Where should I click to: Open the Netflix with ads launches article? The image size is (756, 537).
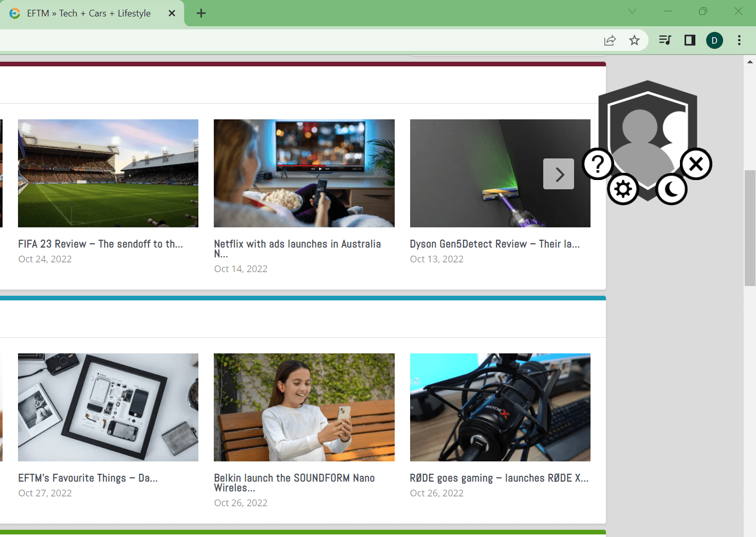point(298,248)
